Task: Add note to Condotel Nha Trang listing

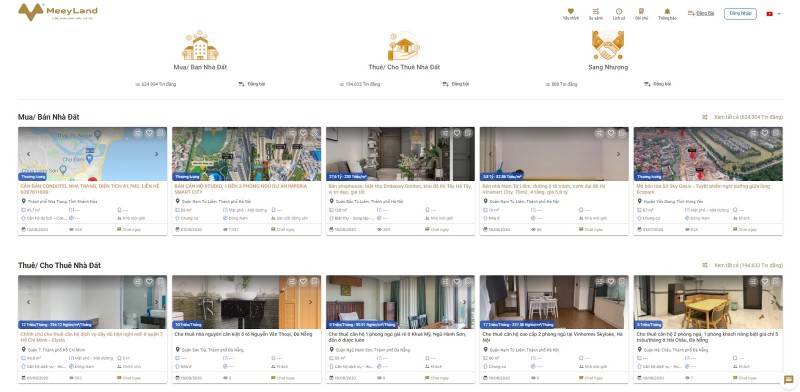Action: [160, 133]
